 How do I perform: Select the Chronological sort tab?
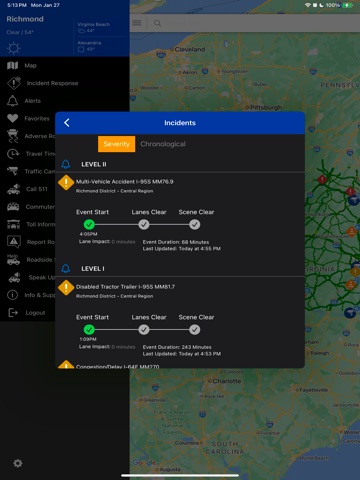tap(163, 144)
